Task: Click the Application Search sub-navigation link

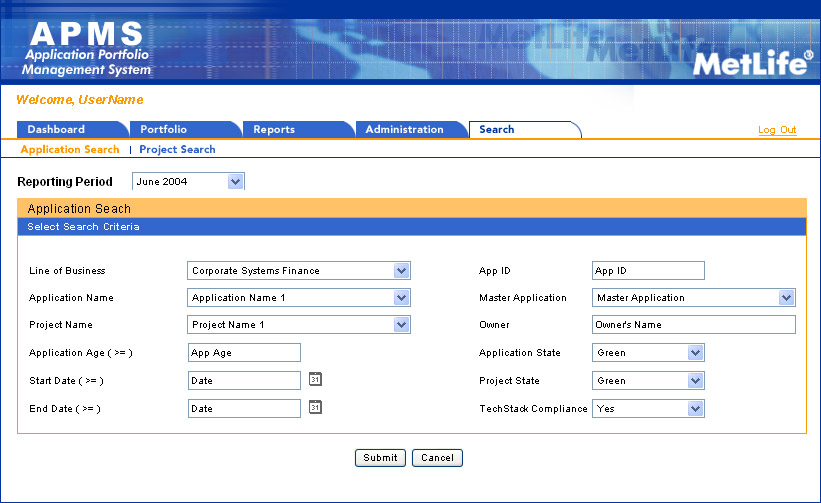Action: tap(70, 150)
